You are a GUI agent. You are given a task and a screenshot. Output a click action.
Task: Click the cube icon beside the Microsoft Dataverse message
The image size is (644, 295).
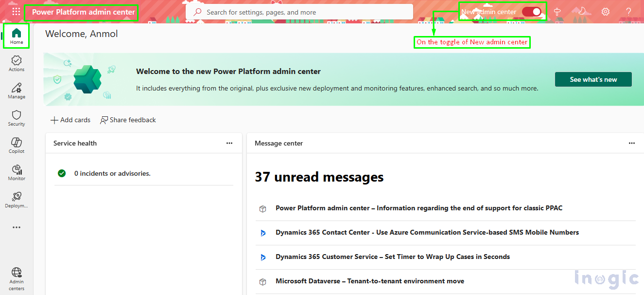point(263,281)
